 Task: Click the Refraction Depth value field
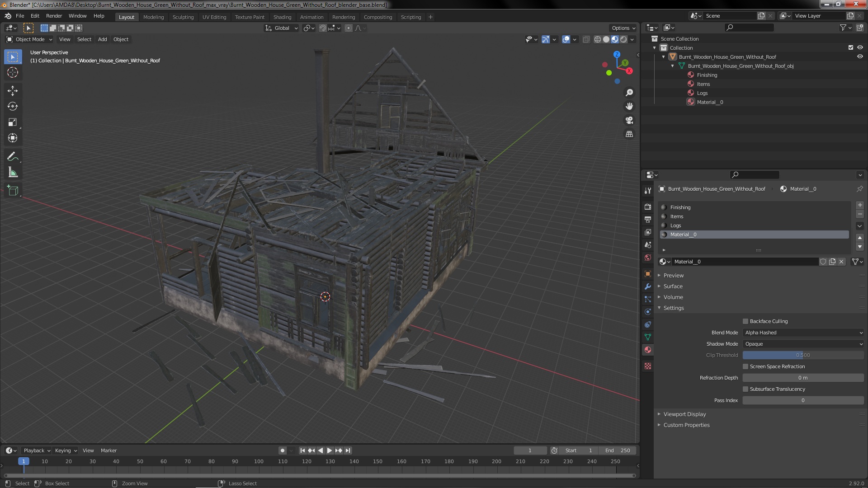coord(803,378)
